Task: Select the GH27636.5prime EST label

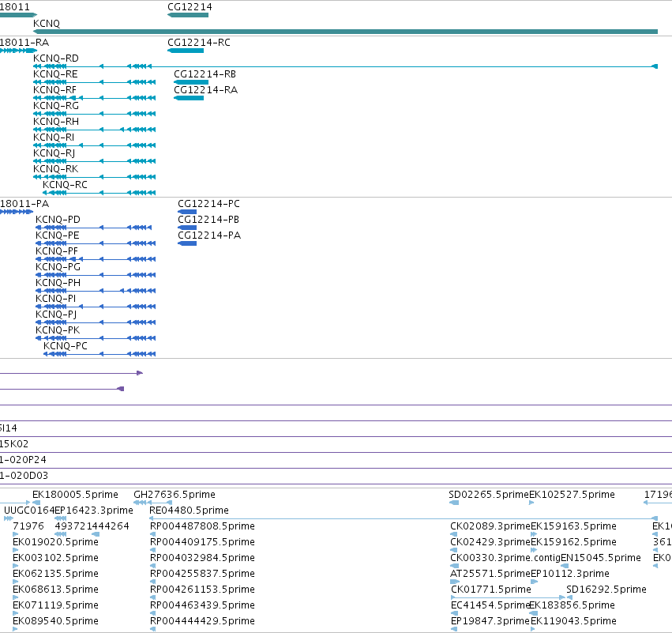Action: pos(175,495)
